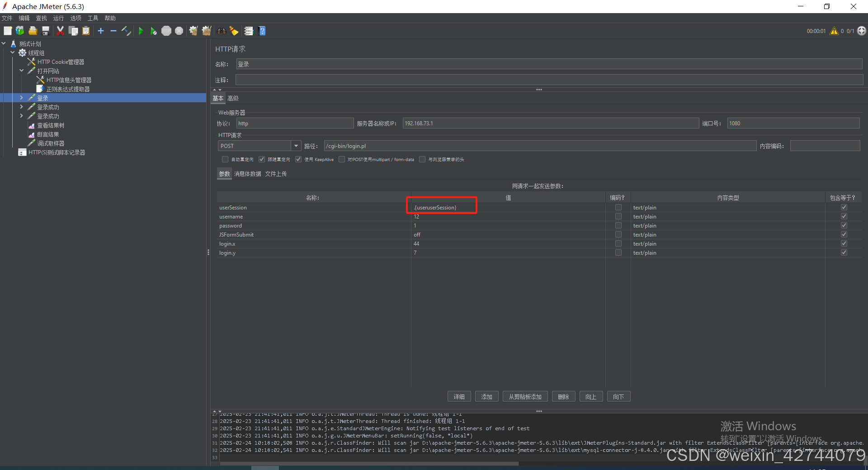Open the 文件 menu

(7, 18)
